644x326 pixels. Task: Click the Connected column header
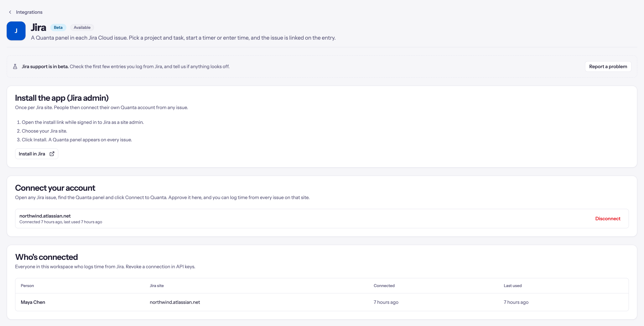tap(384, 286)
